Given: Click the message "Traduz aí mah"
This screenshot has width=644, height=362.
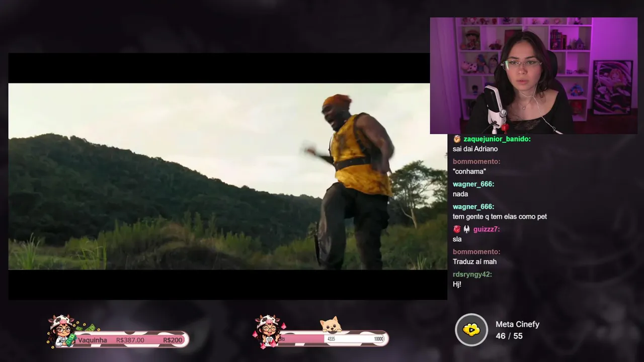Looking at the screenshot, I should point(474,262).
